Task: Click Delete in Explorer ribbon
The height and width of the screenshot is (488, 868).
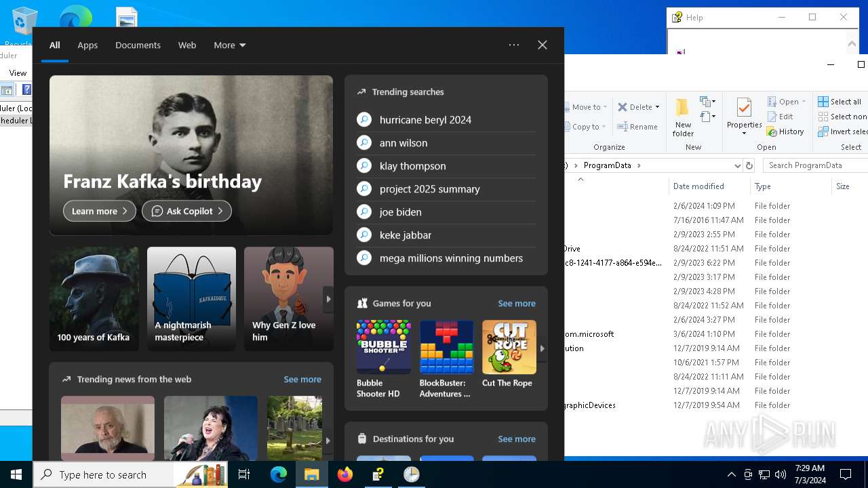Action: (x=639, y=107)
